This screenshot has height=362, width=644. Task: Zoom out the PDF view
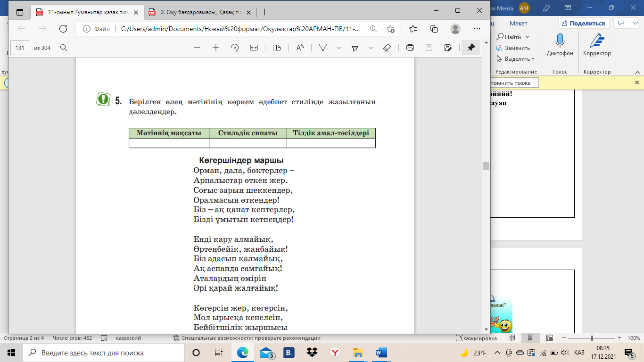tap(197, 48)
